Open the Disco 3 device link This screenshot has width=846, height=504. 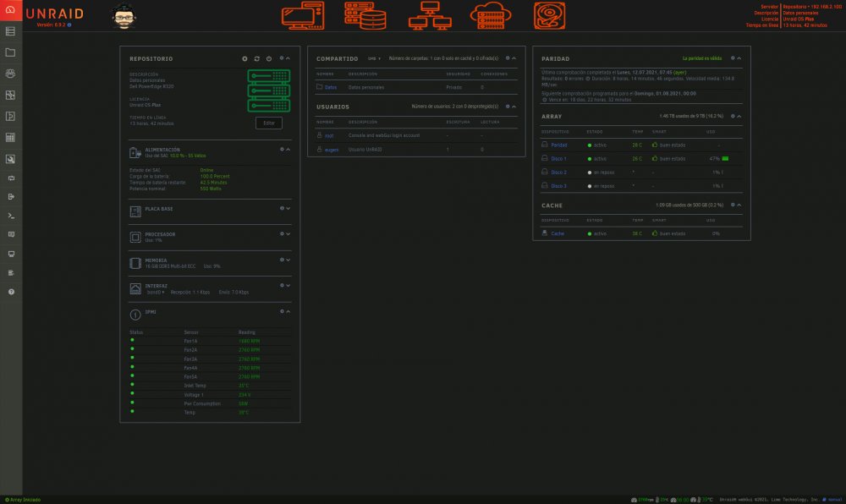coord(558,186)
